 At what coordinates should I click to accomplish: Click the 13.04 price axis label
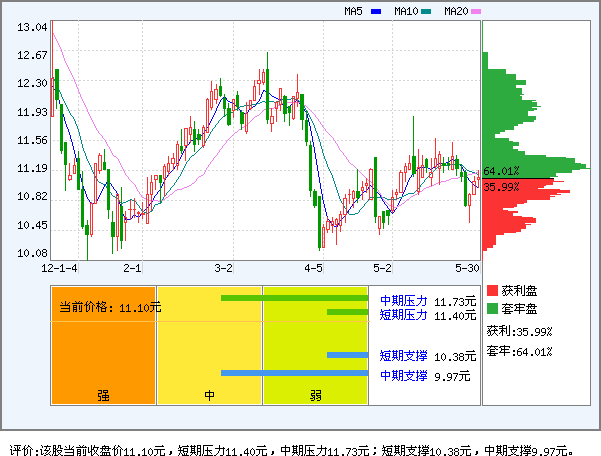point(32,27)
